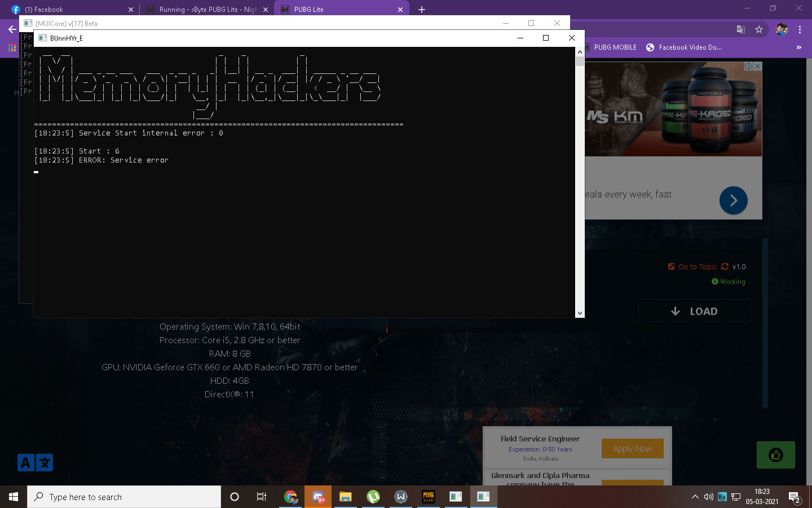Screen dimensions: 812x508
Task: Open the Facebook Video Downloader bookmark
Action: pos(683,47)
